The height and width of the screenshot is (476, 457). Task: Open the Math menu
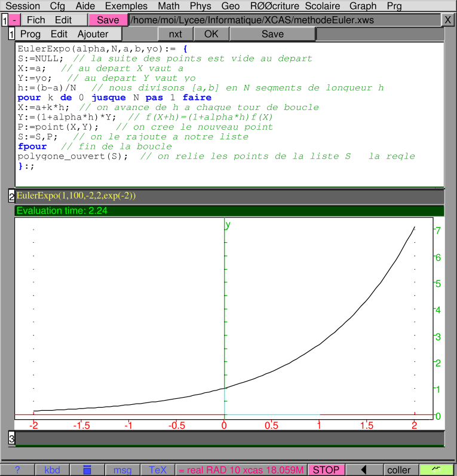point(168,6)
